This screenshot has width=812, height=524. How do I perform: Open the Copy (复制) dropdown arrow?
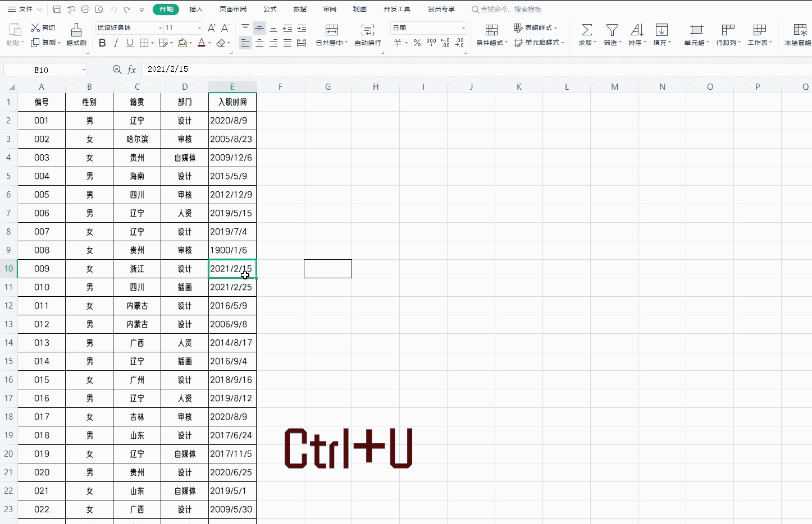(x=59, y=43)
